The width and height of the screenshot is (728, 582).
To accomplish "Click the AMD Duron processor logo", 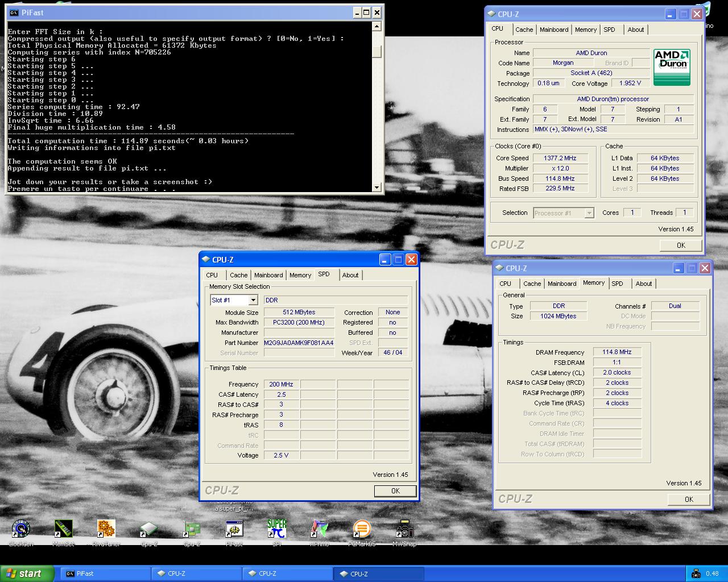I will pyautogui.click(x=672, y=67).
